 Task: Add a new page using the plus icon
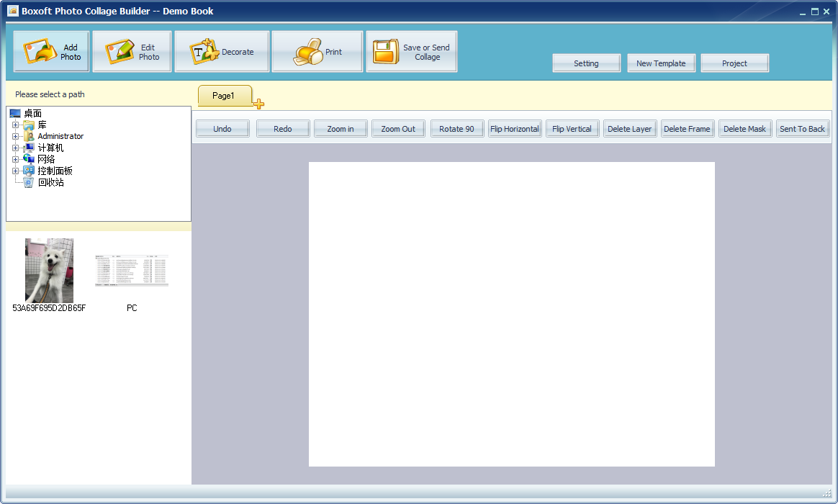257,104
